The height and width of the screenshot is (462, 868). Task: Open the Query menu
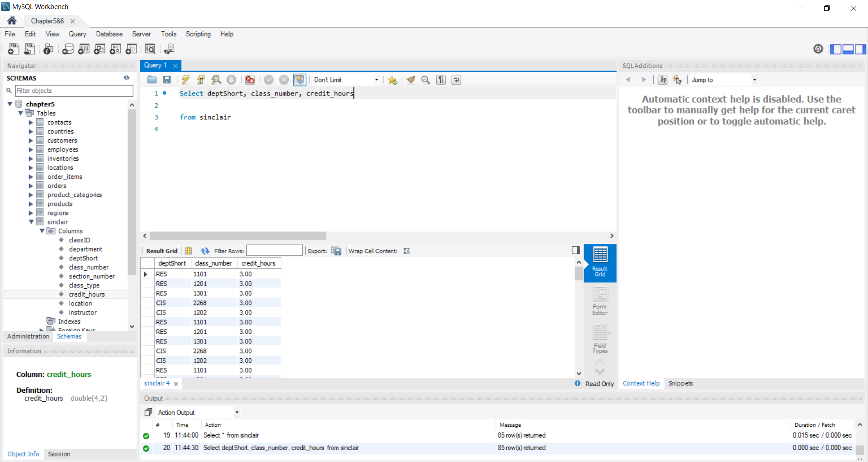click(x=77, y=34)
